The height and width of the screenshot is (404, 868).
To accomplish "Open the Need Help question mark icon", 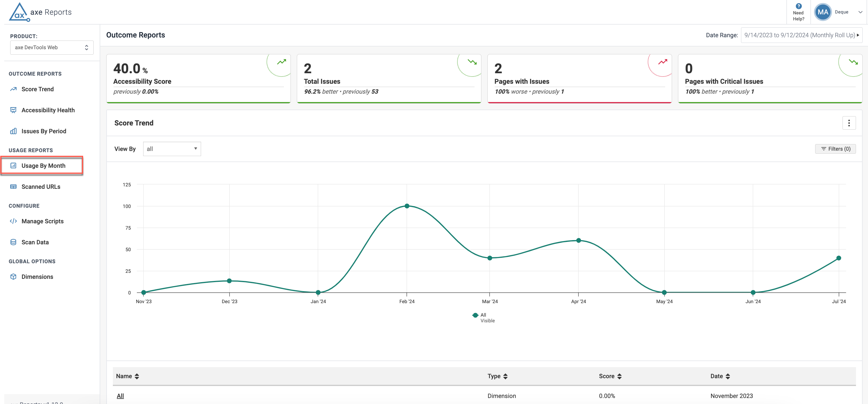I will pyautogui.click(x=798, y=6).
